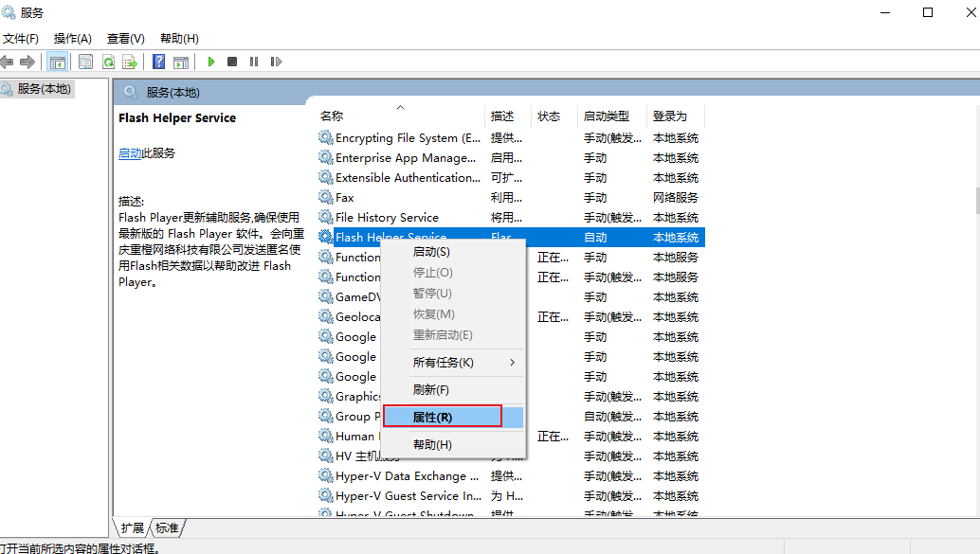The image size is (980, 554).
Task: Click the blue Help question-mark icon
Action: 158,62
